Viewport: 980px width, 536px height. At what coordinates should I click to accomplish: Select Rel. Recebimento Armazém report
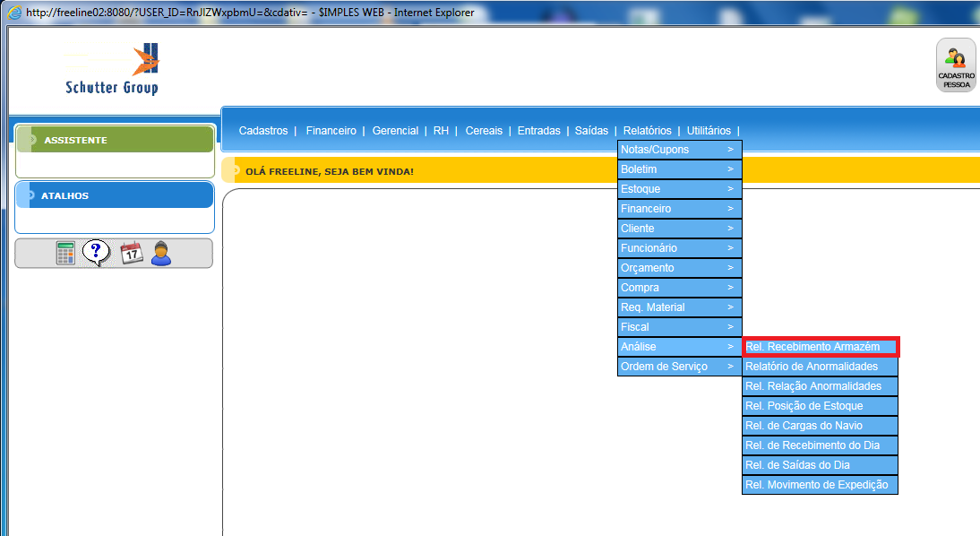point(820,347)
